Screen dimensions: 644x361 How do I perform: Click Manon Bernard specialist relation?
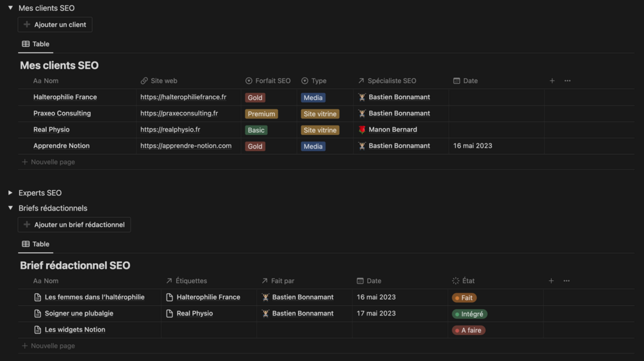coord(387,130)
